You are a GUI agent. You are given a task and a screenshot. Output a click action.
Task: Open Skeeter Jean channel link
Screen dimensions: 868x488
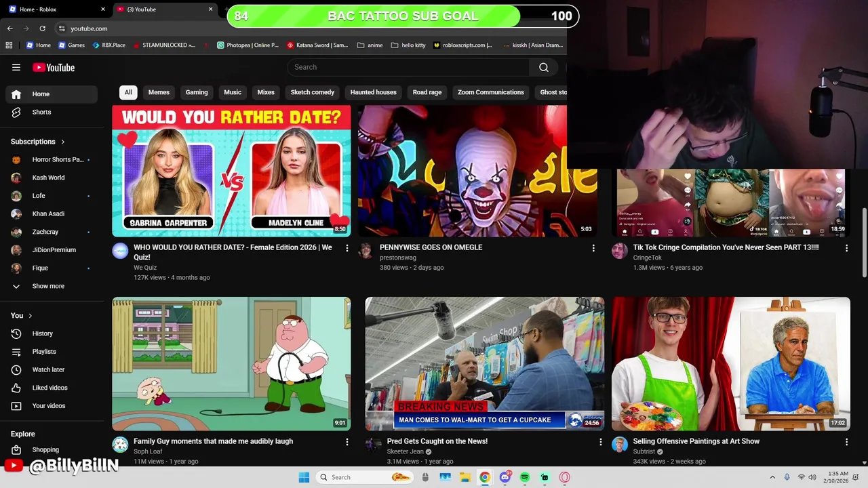[x=406, y=451]
